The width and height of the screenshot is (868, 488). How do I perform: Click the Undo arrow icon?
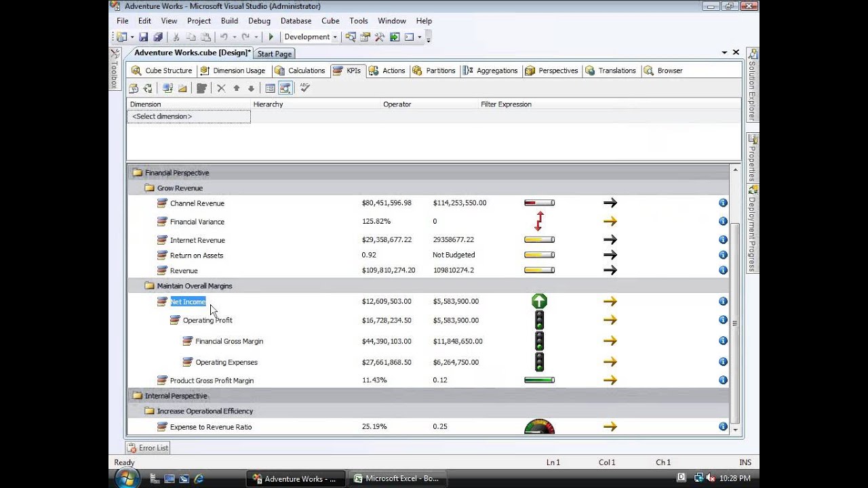click(223, 37)
